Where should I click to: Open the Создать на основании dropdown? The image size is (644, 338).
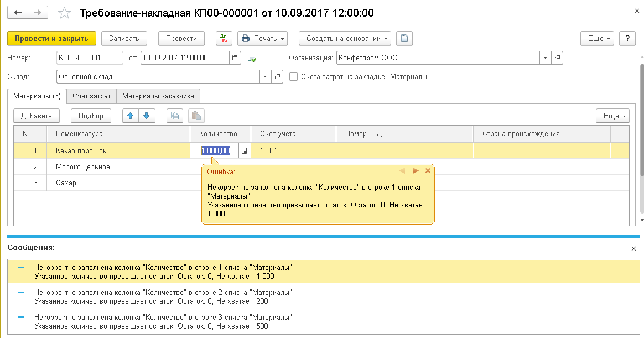(x=345, y=39)
